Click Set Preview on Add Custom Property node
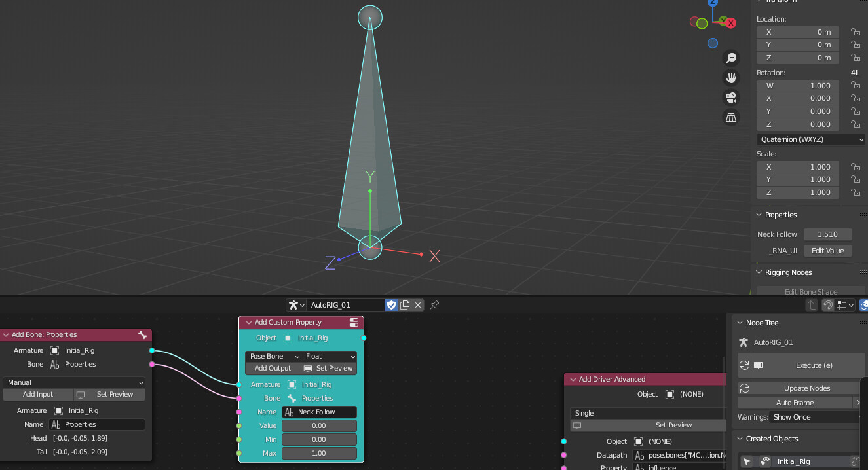The width and height of the screenshot is (868, 470). point(330,368)
